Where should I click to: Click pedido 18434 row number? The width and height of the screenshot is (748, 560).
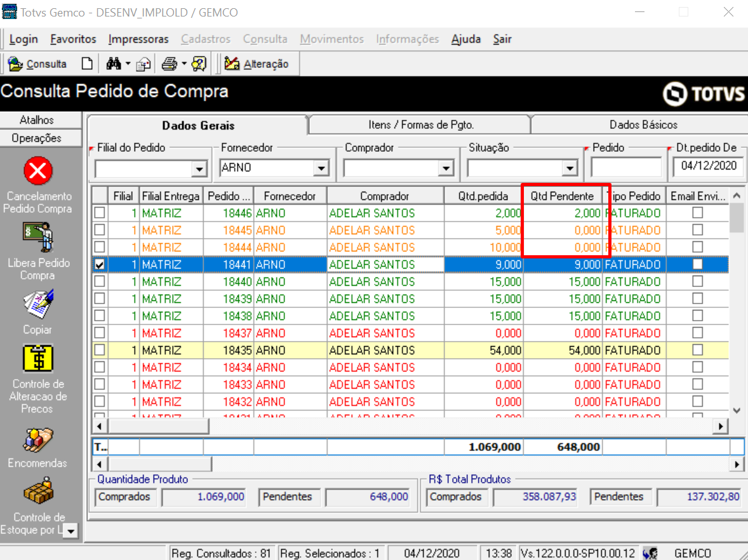pos(229,367)
